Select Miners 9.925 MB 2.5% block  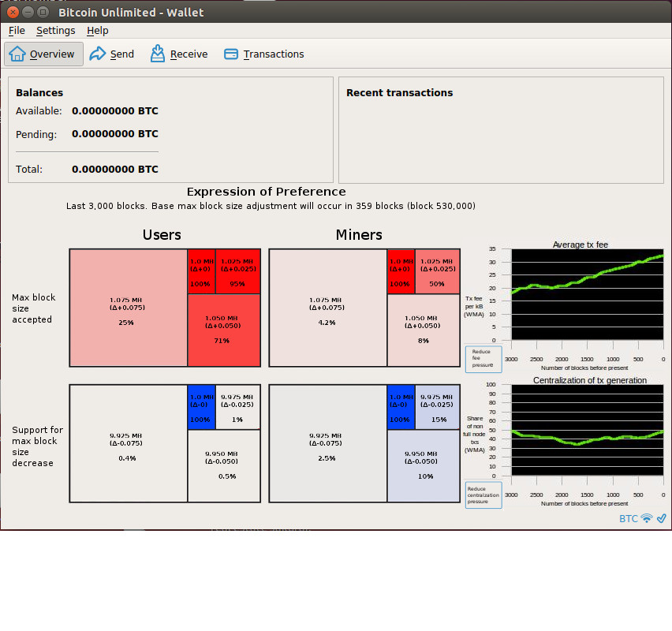click(x=328, y=443)
